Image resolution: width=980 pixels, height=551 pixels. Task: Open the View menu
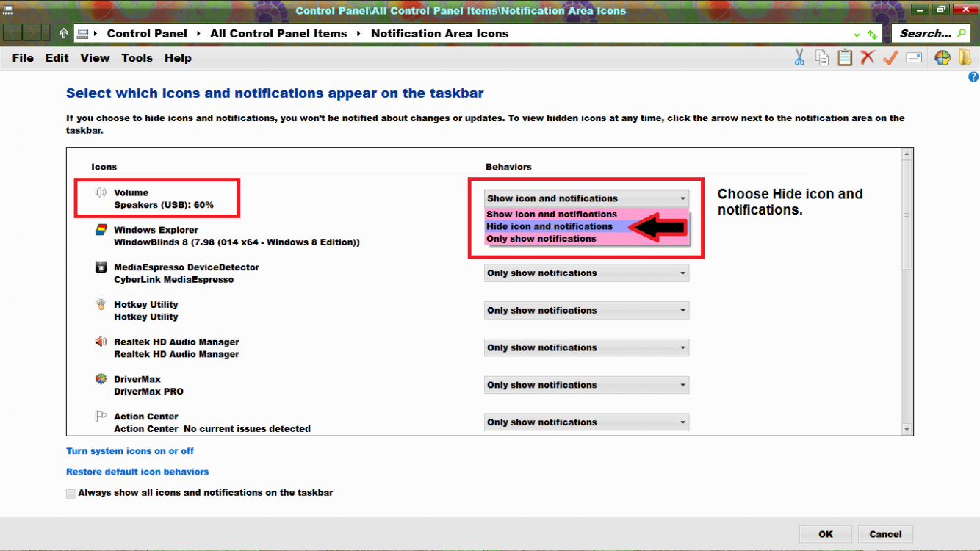95,58
